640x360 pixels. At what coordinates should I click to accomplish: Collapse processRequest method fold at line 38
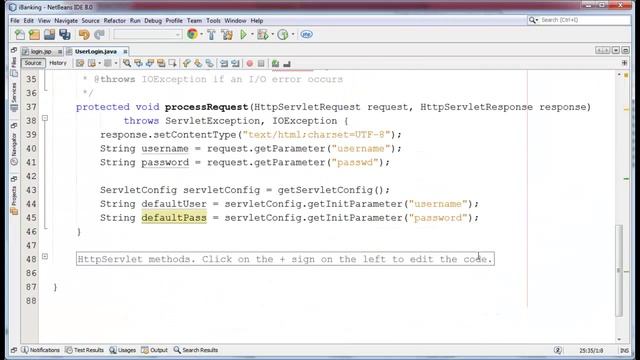click(45, 118)
